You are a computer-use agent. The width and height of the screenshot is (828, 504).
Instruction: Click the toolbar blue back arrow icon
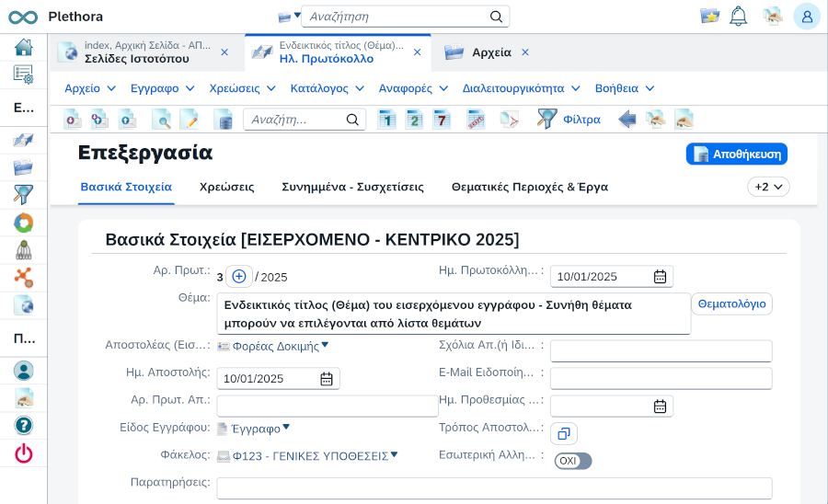tap(627, 120)
